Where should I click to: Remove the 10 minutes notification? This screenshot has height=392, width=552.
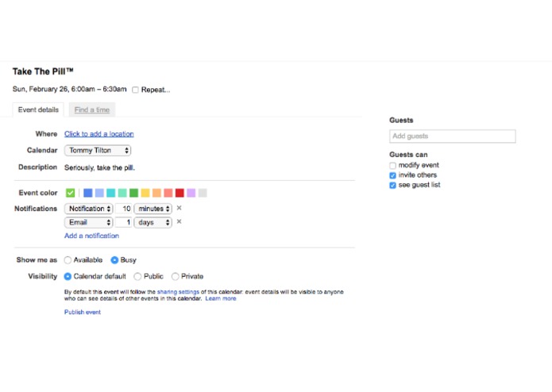pos(179,208)
